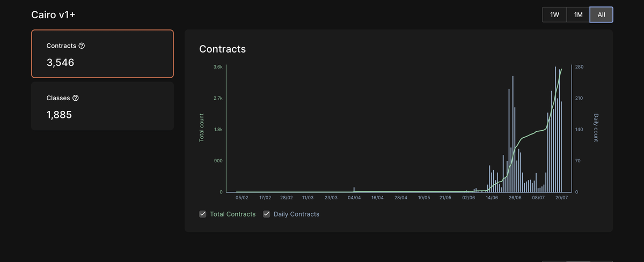Click the 1,885 classes count value
Screen dimensions: 644x262
coord(59,115)
